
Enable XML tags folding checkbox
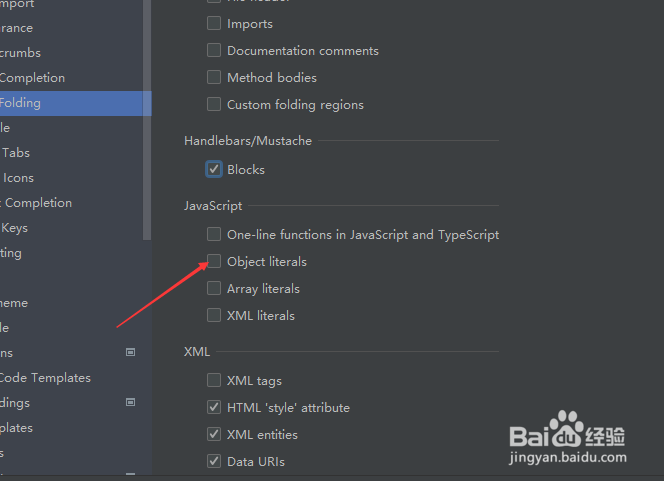click(x=214, y=380)
